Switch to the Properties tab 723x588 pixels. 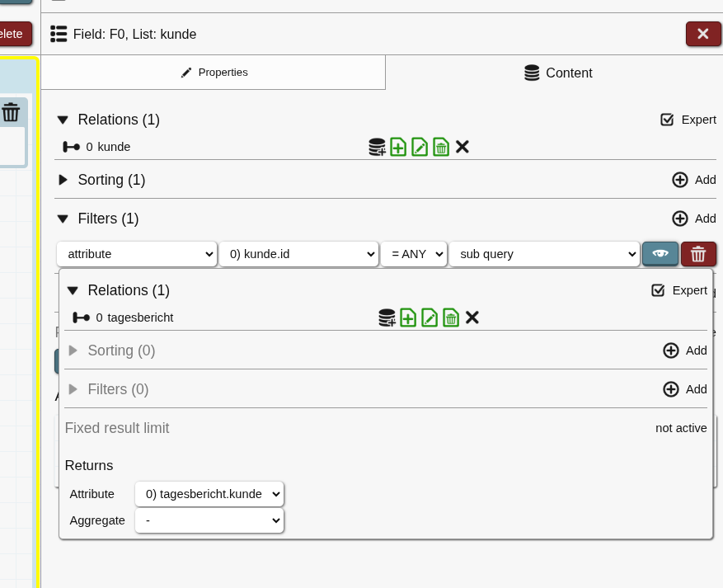[214, 73]
